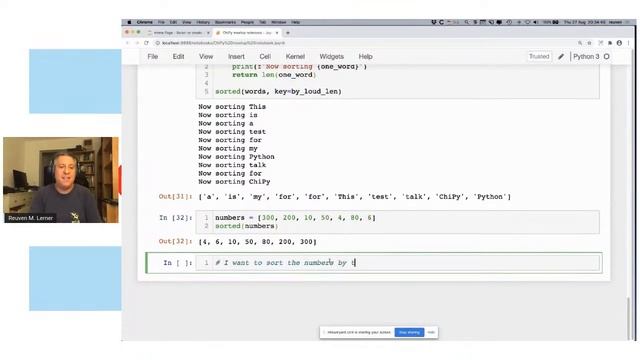This screenshot has height=360, width=640.
Task: Click the kernel idle circle indicator
Action: click(x=607, y=56)
